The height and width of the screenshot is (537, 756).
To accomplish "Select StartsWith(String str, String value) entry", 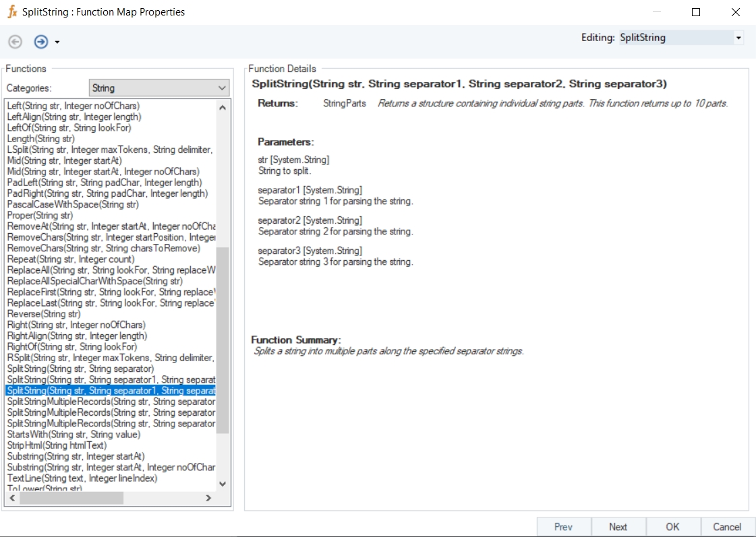I will point(74,435).
